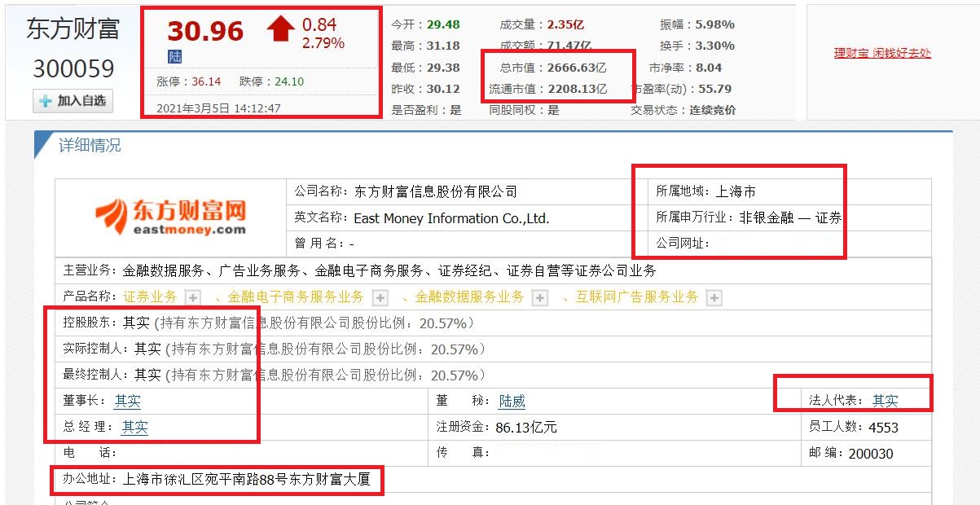Click the 公司网址 cell
980x505 pixels.
pyautogui.click(x=790, y=243)
